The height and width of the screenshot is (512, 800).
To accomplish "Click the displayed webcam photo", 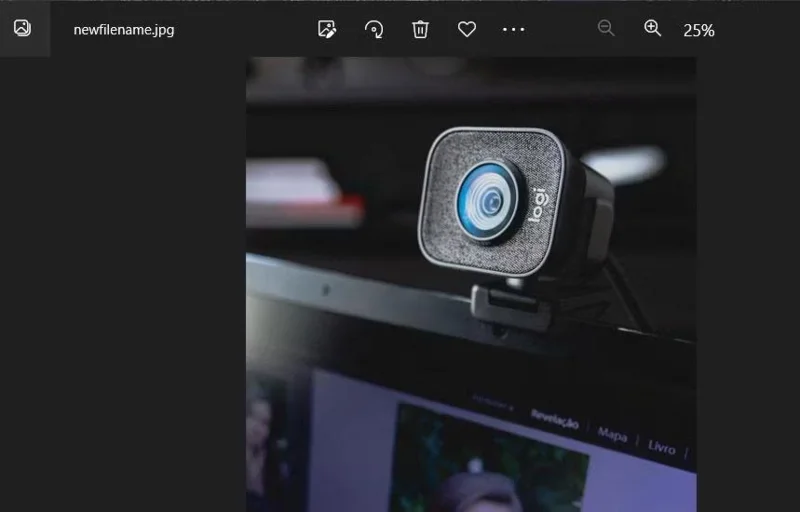I will [x=471, y=284].
